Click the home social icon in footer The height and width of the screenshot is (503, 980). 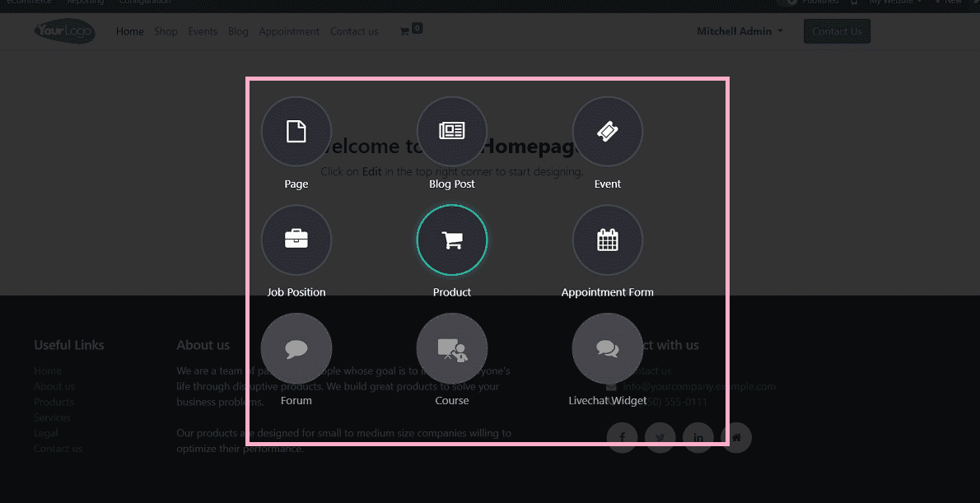736,437
